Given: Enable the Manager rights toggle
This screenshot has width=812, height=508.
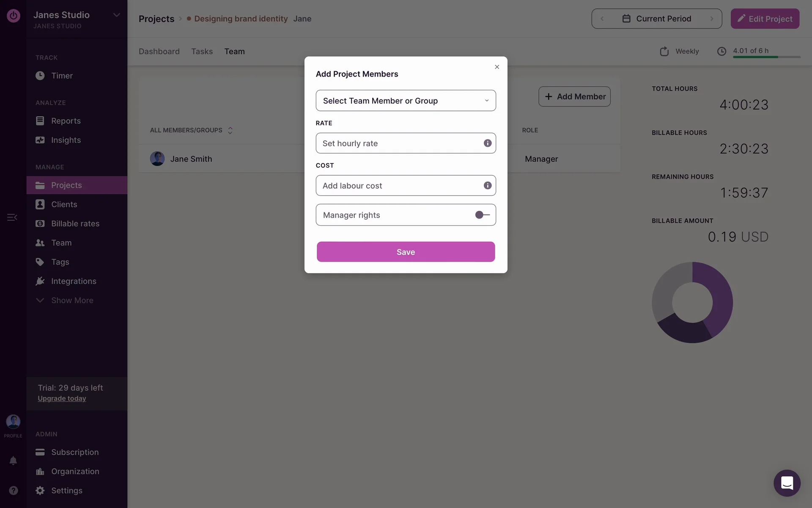Looking at the screenshot, I should pos(482,215).
